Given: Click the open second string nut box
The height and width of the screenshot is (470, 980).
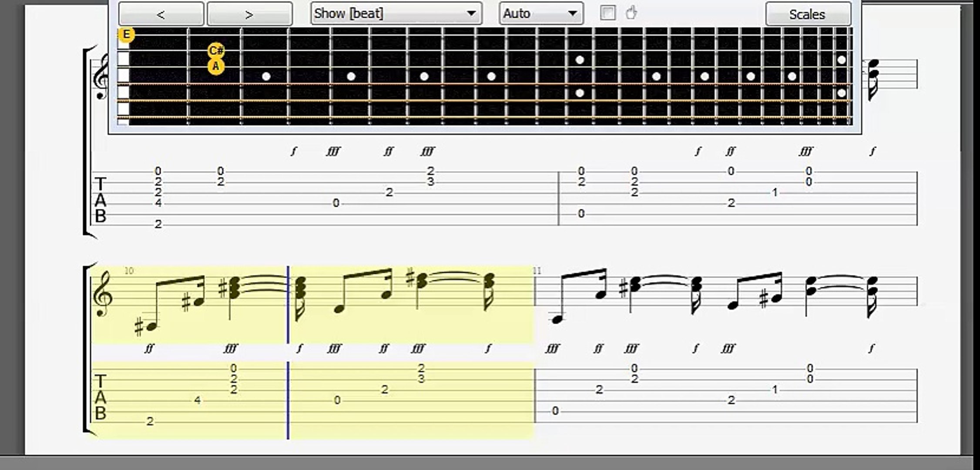Looking at the screenshot, I should pos(124,58).
